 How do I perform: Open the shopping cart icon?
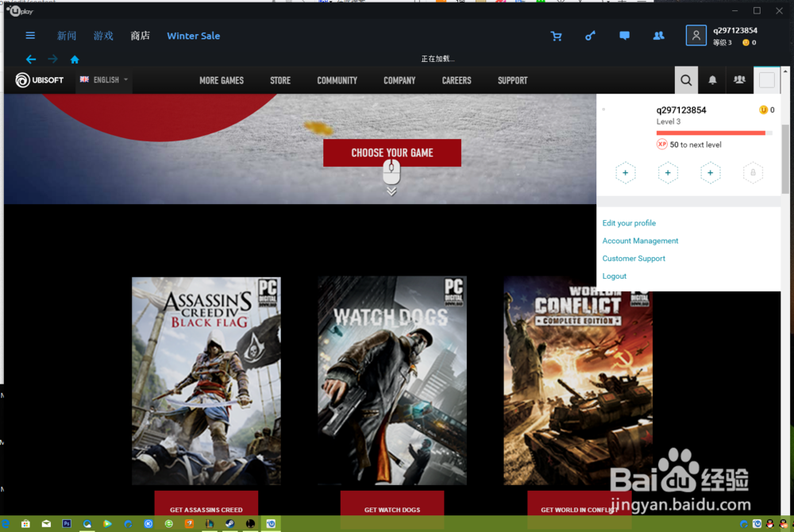click(556, 36)
